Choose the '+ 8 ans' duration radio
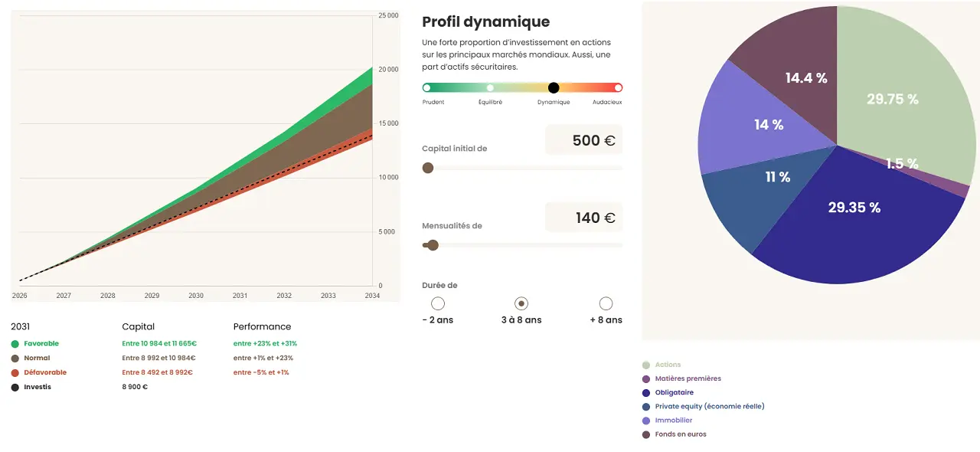Image resolution: width=980 pixels, height=452 pixels. [x=606, y=303]
